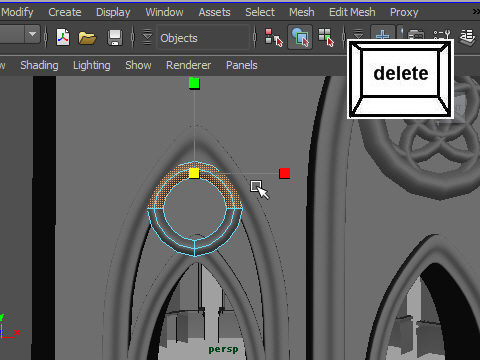The height and width of the screenshot is (360, 480).
Task: Show the Attribute Editor panel icon
Action: pos(416,35)
